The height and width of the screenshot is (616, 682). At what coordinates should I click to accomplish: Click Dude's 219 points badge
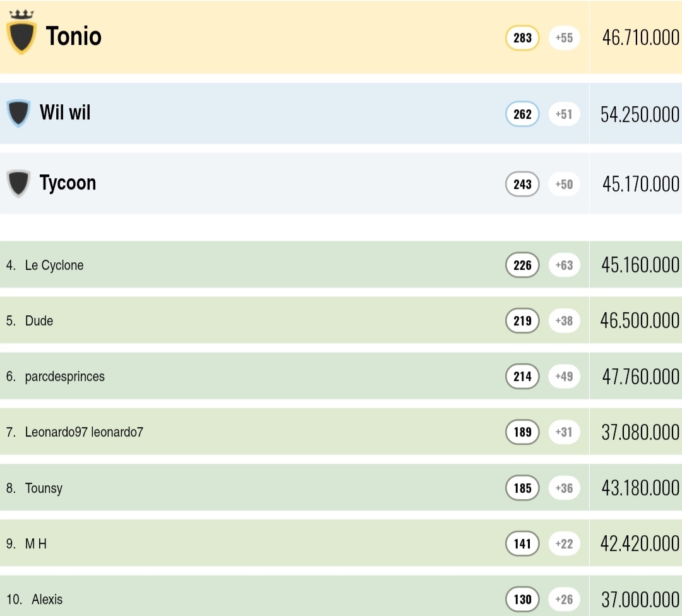pos(522,321)
